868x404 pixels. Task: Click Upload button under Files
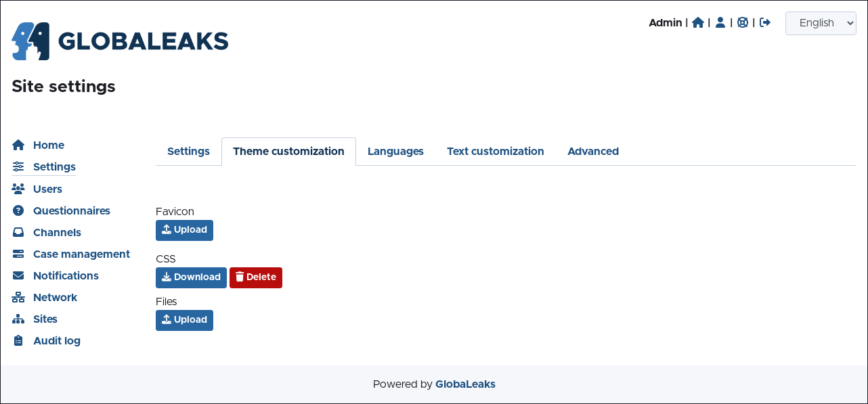coord(184,320)
